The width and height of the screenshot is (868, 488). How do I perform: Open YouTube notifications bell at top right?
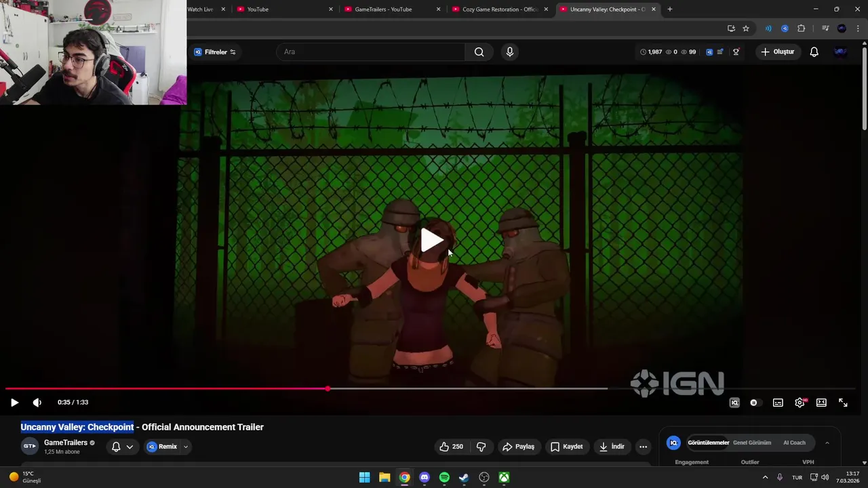(x=814, y=52)
